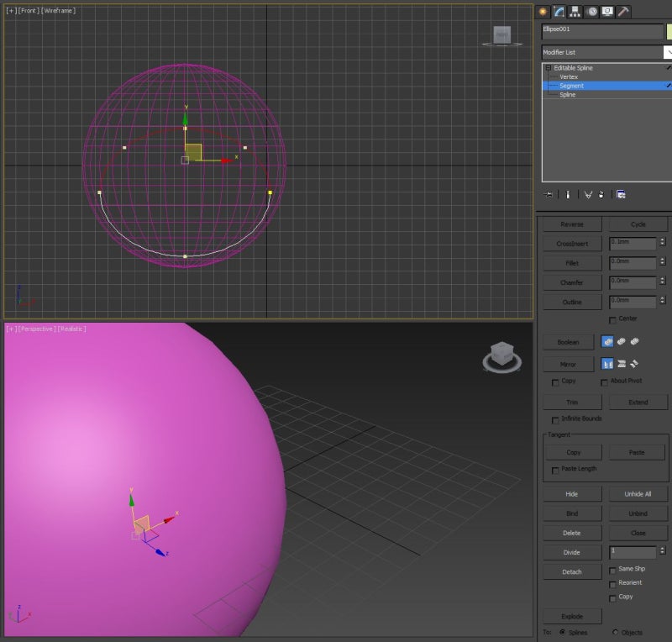Enable the About Pivot checkbox
672x642 pixels.
coord(605,382)
